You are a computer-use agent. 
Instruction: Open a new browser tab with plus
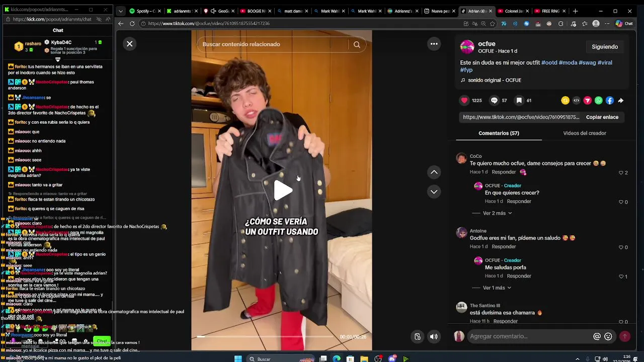pyautogui.click(x=575, y=11)
